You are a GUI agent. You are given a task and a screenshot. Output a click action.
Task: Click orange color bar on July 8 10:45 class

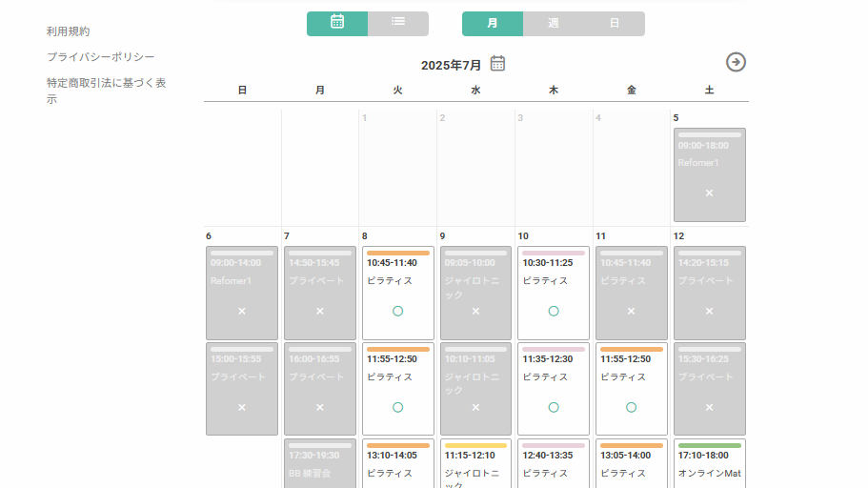point(398,254)
